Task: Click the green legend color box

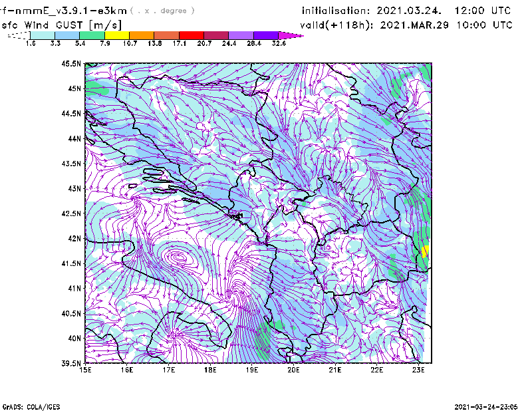Action: click(x=92, y=35)
